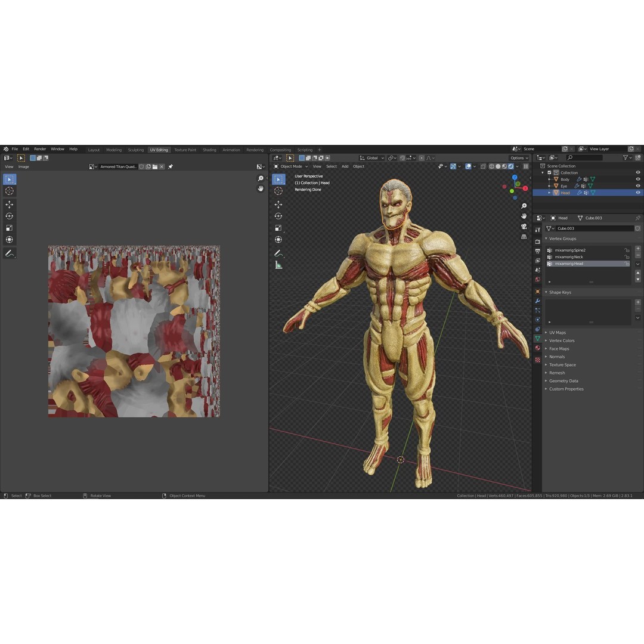Select the Move tool in image editor
This screenshot has height=644, width=644.
(10, 204)
